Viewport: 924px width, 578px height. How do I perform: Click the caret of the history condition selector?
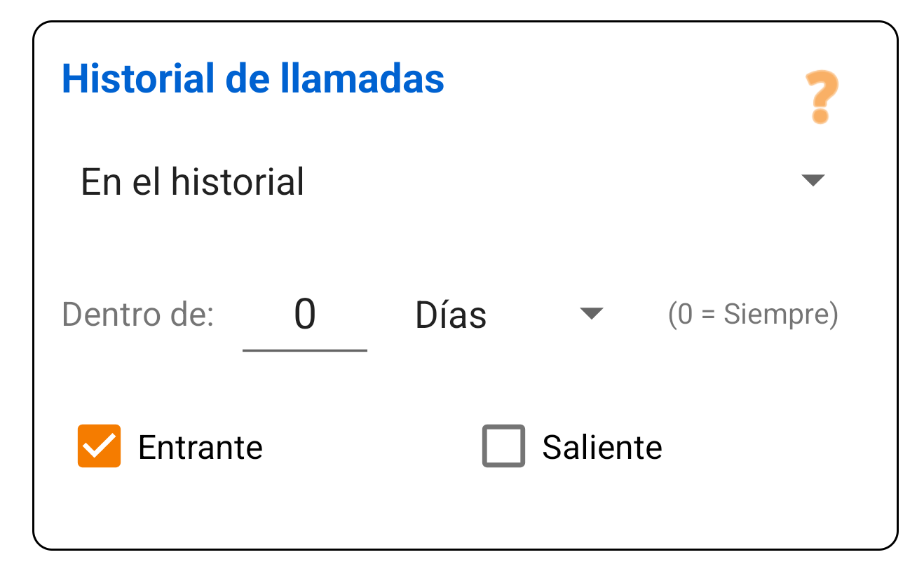point(813,181)
